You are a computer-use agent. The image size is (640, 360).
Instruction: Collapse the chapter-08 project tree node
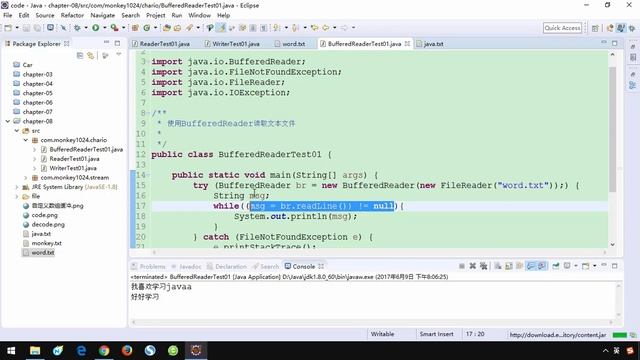(8, 121)
